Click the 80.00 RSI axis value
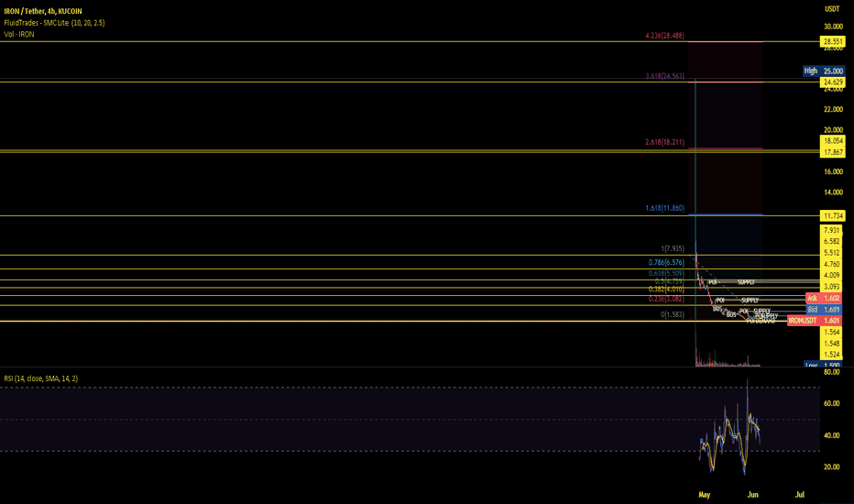Image resolution: width=854 pixels, height=504 pixels. (832, 372)
